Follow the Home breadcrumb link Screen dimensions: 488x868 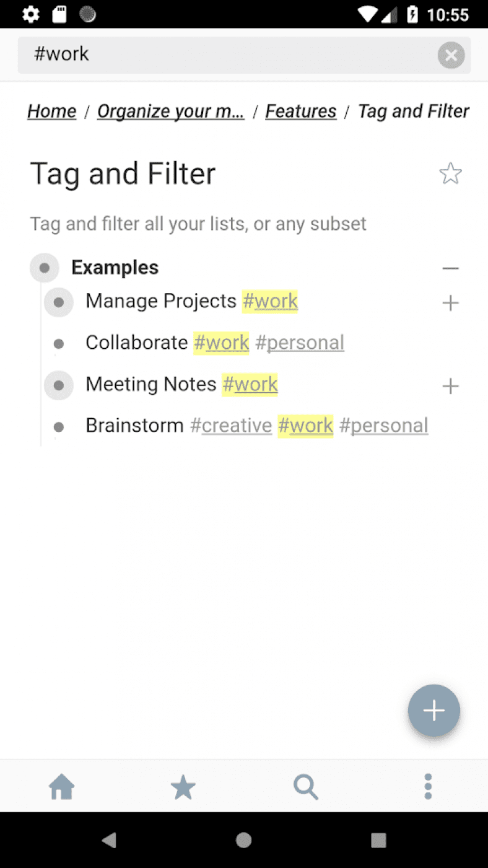(51, 111)
